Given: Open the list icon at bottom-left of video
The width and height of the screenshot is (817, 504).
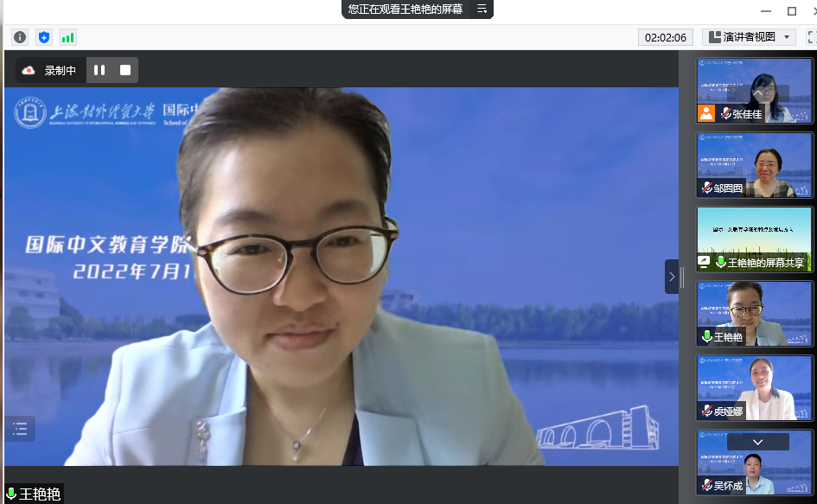Looking at the screenshot, I should (21, 429).
